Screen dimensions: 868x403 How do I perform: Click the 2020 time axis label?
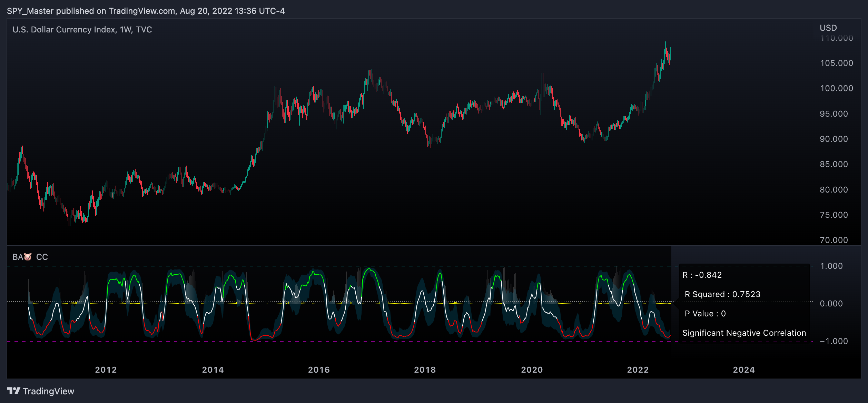pos(532,370)
